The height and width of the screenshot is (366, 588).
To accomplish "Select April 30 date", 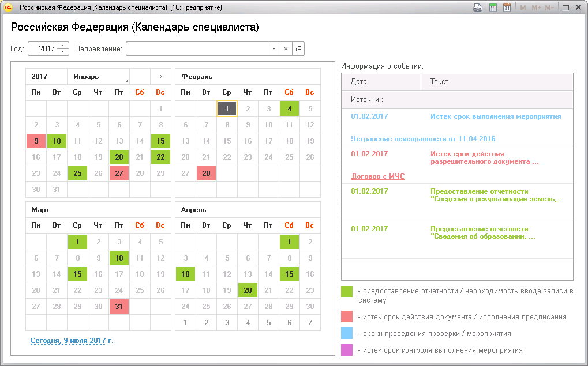I will [310, 306].
